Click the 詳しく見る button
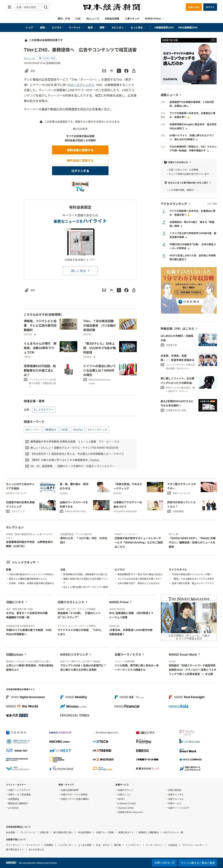 [x=80, y=271]
